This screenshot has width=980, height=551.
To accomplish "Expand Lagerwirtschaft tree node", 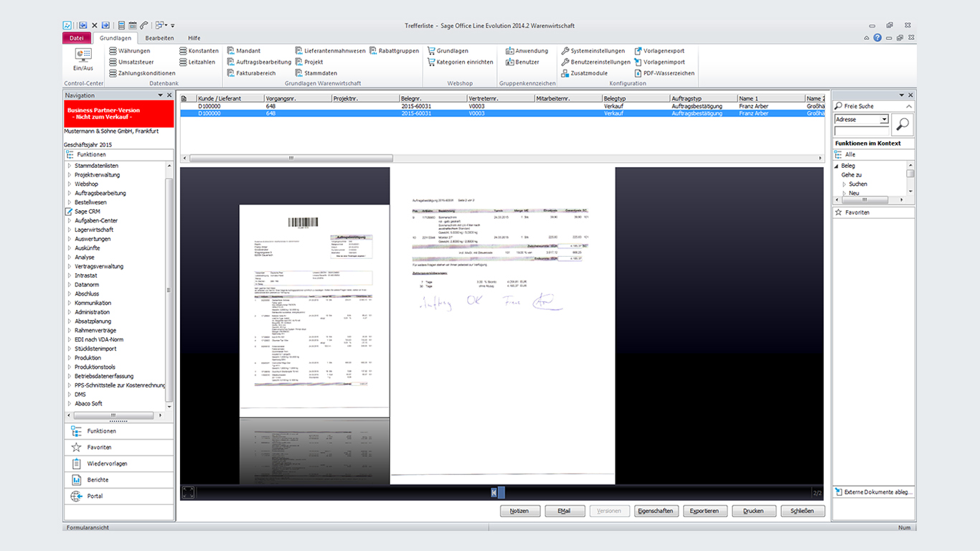I will click(70, 230).
